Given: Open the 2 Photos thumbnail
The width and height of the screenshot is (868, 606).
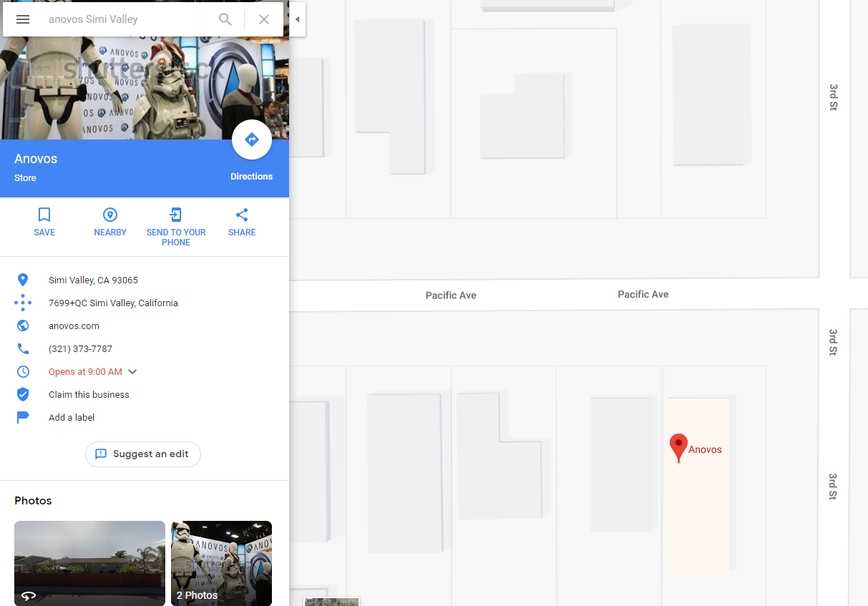Looking at the screenshot, I should (x=221, y=564).
